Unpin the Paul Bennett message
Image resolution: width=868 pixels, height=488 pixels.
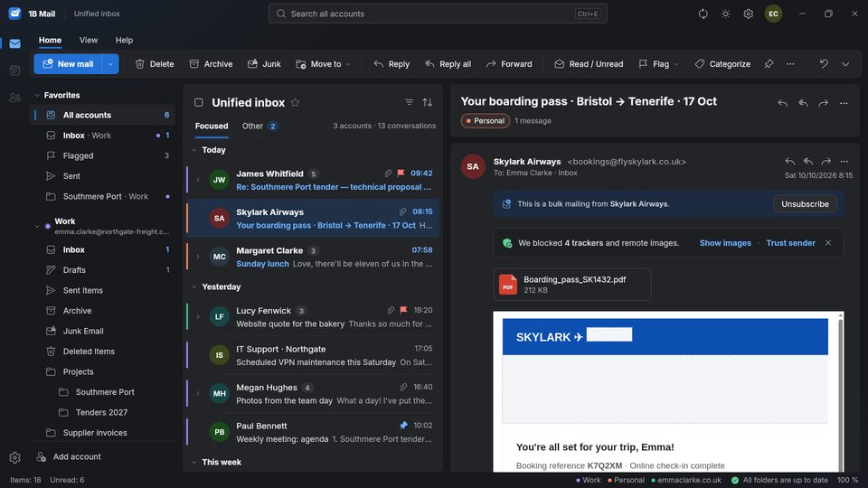pos(403,426)
